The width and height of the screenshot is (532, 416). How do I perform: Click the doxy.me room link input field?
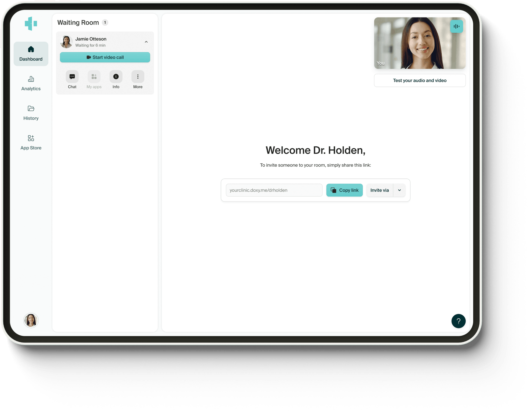273,190
